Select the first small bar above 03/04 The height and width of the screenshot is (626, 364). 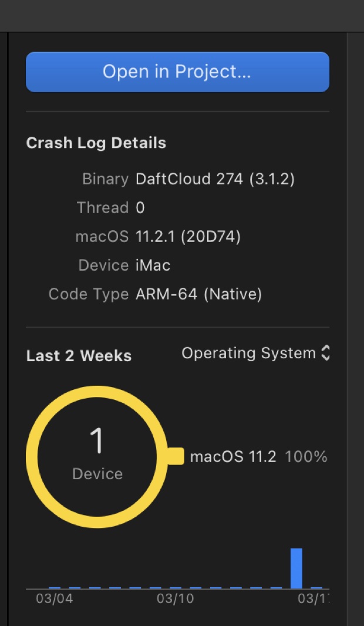click(55, 587)
